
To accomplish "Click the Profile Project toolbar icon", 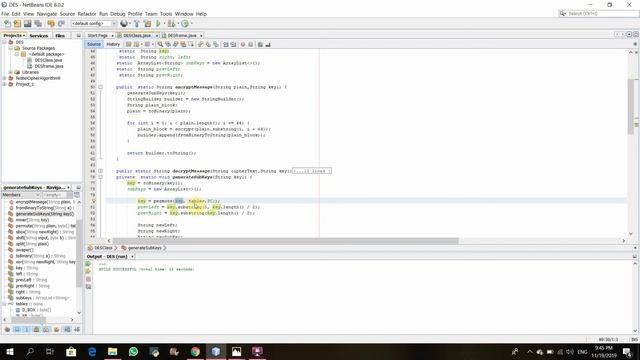I will 185,24.
